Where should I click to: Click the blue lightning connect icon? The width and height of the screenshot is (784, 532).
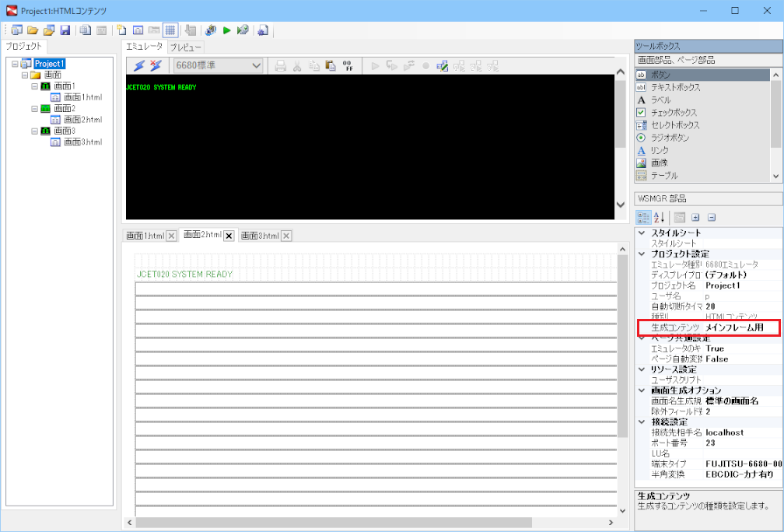coord(139,65)
